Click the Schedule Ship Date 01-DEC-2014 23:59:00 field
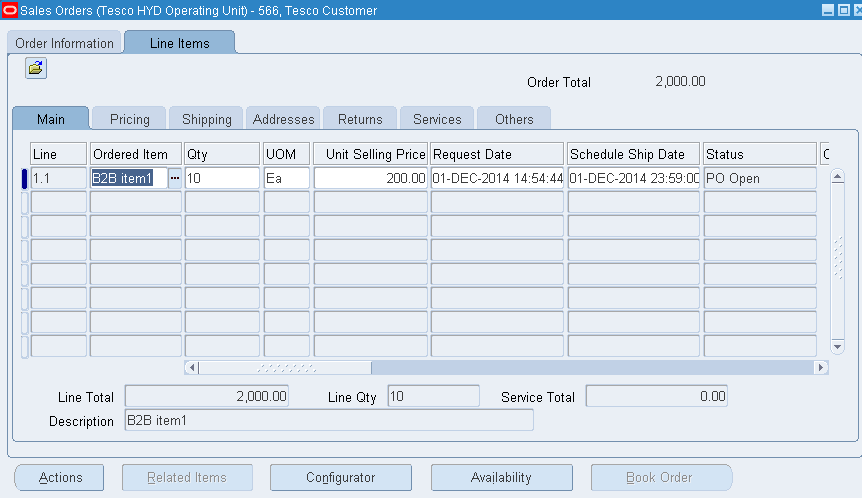This screenshot has height=498, width=862. pos(634,178)
